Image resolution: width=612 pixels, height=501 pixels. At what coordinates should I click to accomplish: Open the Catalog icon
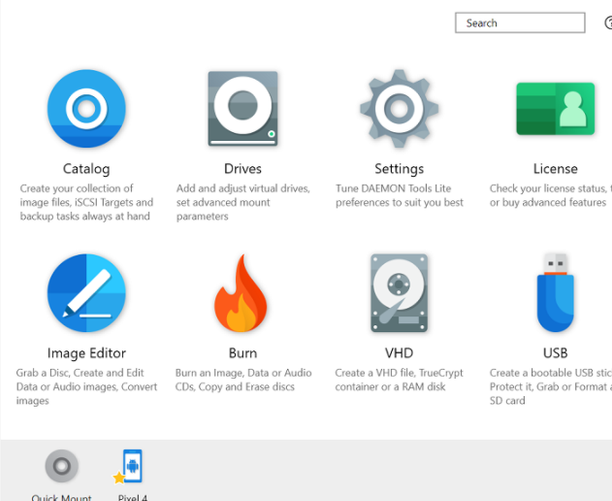coord(87,110)
